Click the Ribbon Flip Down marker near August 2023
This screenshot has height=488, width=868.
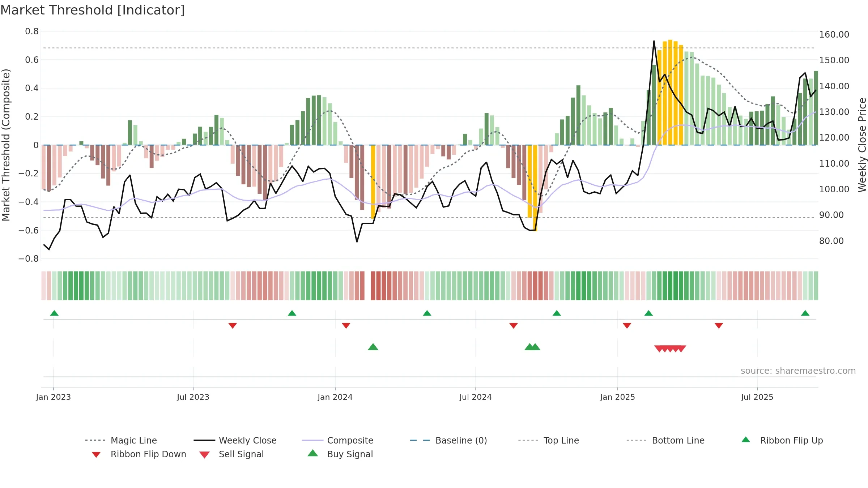click(233, 326)
